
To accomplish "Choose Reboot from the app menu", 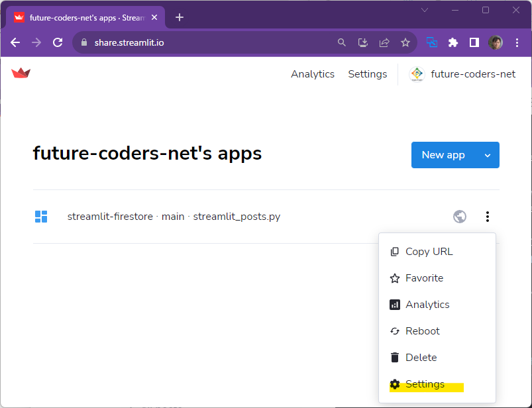I will point(437,331).
